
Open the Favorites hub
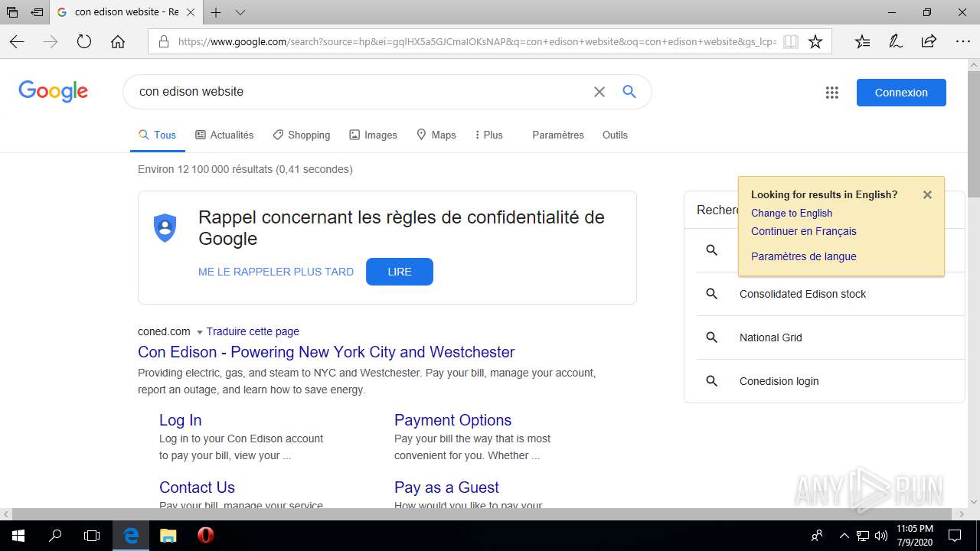862,42
